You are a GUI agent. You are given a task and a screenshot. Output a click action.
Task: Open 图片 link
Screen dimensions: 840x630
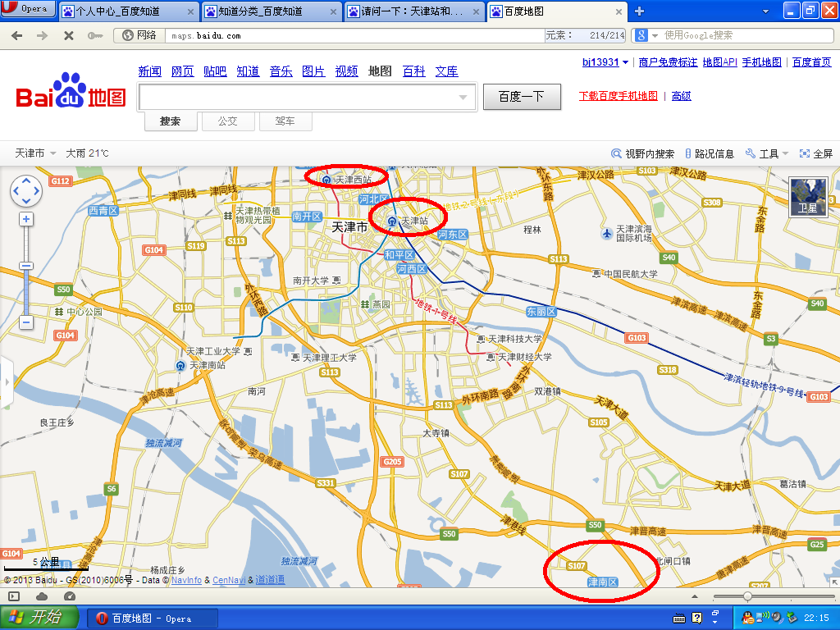tap(313, 71)
